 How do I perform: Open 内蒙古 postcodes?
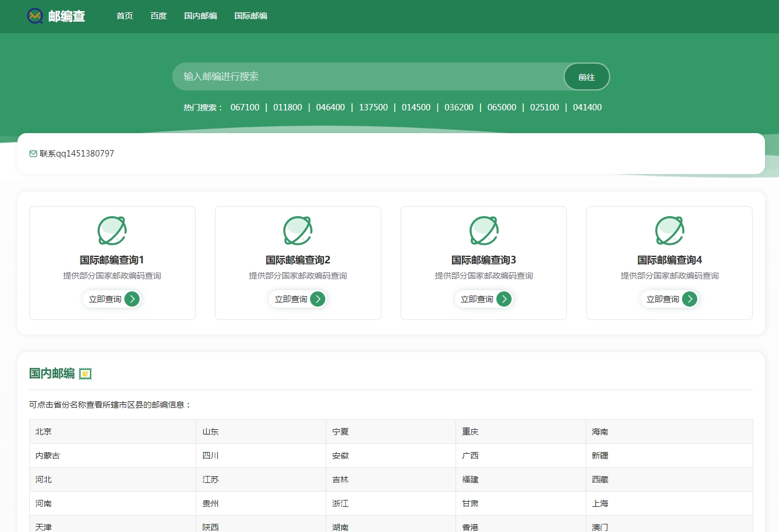tap(48, 455)
